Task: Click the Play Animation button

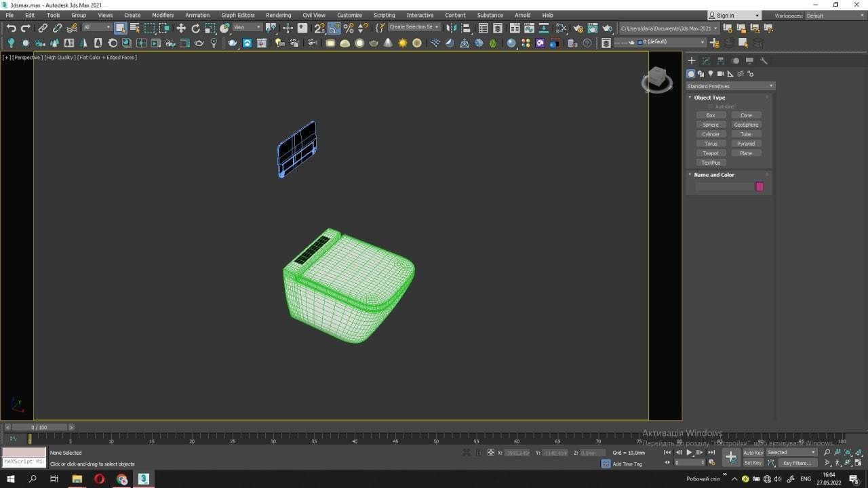Action: coord(689,452)
